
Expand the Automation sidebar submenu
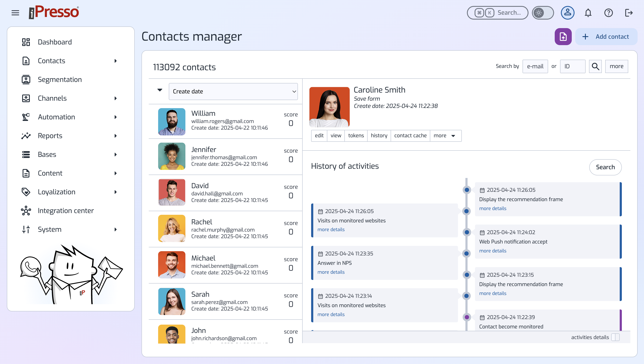(116, 117)
